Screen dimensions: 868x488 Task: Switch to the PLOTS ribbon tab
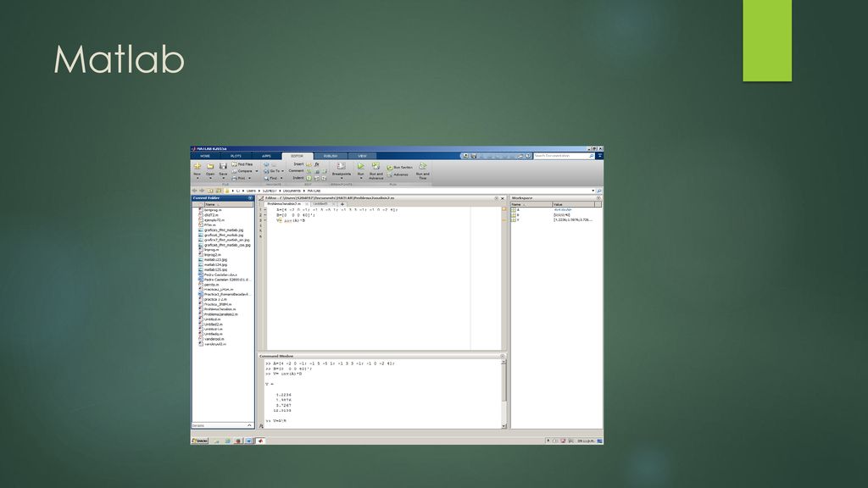point(236,156)
